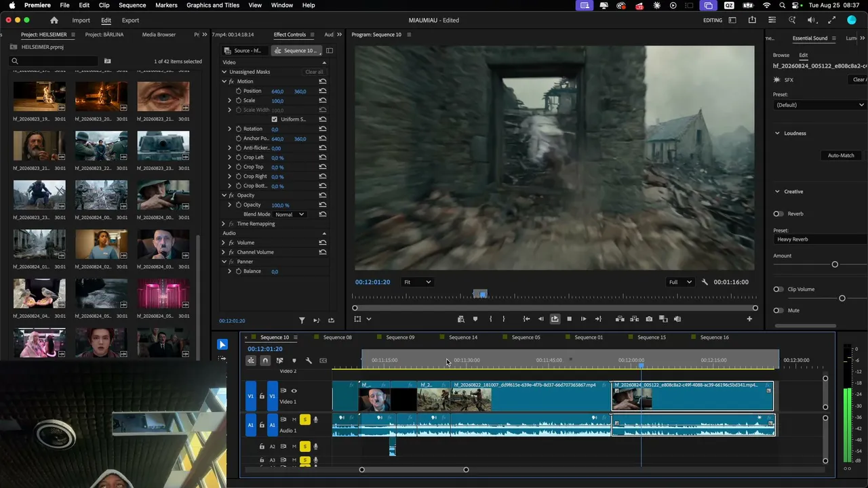Click the Lift button in Program monitor
Viewport: 868px width, 488px height.
[620, 319]
